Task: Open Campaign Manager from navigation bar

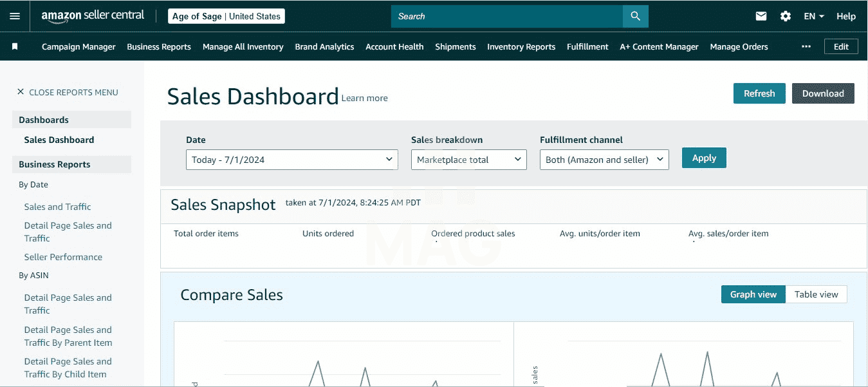Action: [x=78, y=46]
